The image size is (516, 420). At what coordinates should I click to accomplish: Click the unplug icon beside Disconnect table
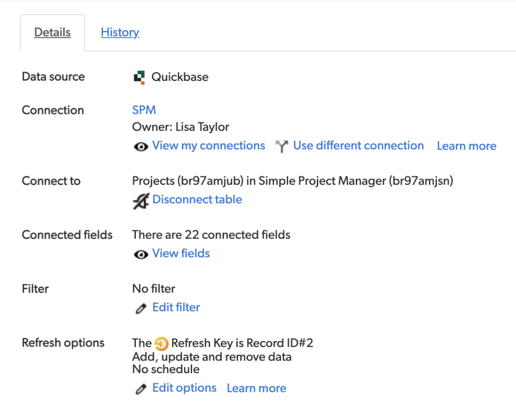pyautogui.click(x=141, y=200)
